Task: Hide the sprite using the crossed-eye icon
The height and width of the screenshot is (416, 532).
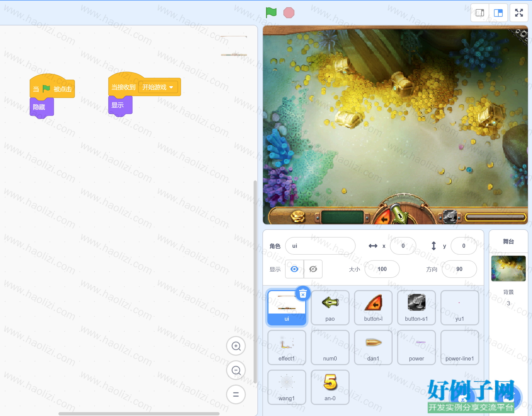Action: (313, 269)
